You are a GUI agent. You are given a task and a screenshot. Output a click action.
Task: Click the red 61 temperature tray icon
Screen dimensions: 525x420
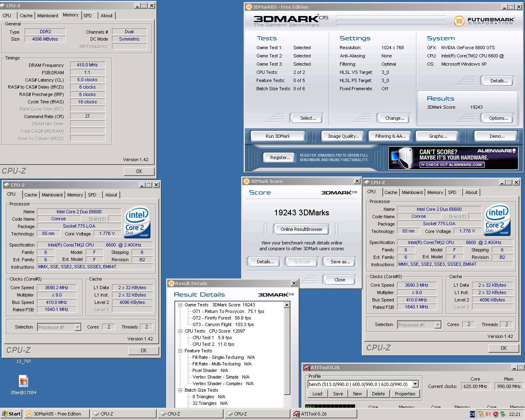tap(488, 414)
